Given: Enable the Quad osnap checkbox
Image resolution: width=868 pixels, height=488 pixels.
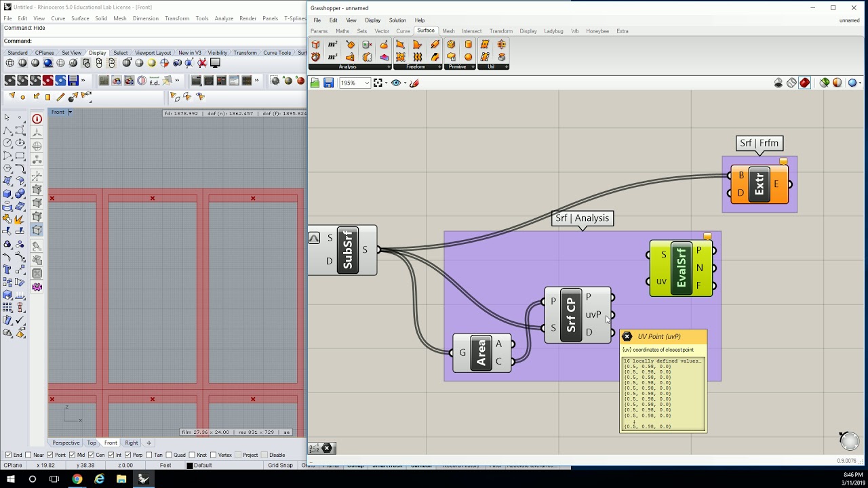Looking at the screenshot, I should pos(169,455).
